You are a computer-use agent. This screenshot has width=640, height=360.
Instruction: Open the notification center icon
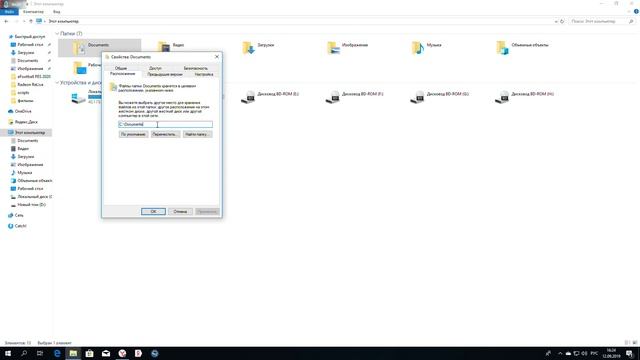[x=630, y=353]
